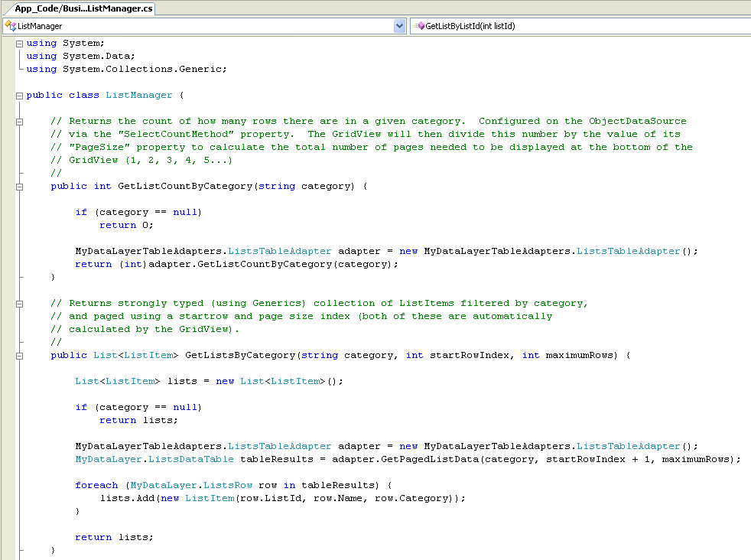Click the "return 0;" statement
The height and width of the screenshot is (560, 751).
tap(126, 225)
